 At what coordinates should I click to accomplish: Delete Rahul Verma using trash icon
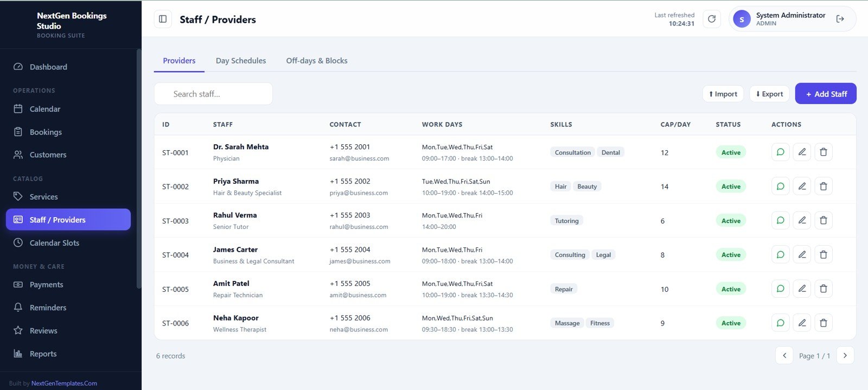point(824,220)
